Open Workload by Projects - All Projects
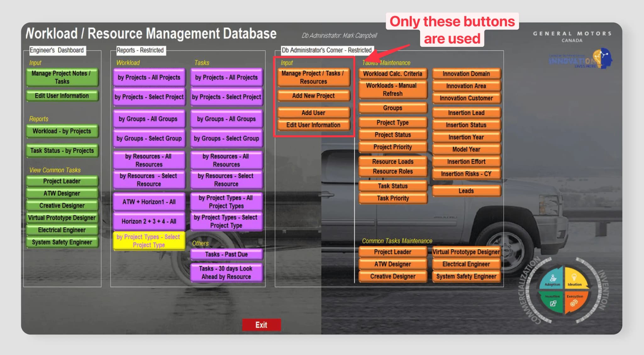 click(149, 77)
